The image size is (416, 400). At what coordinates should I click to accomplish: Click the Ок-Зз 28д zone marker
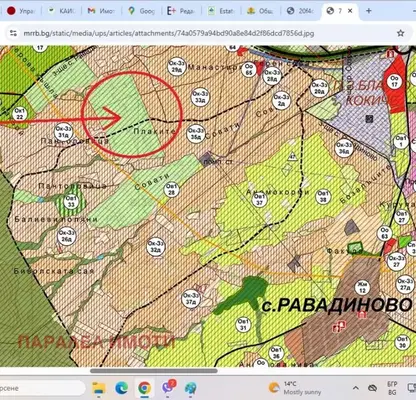(x=272, y=76)
